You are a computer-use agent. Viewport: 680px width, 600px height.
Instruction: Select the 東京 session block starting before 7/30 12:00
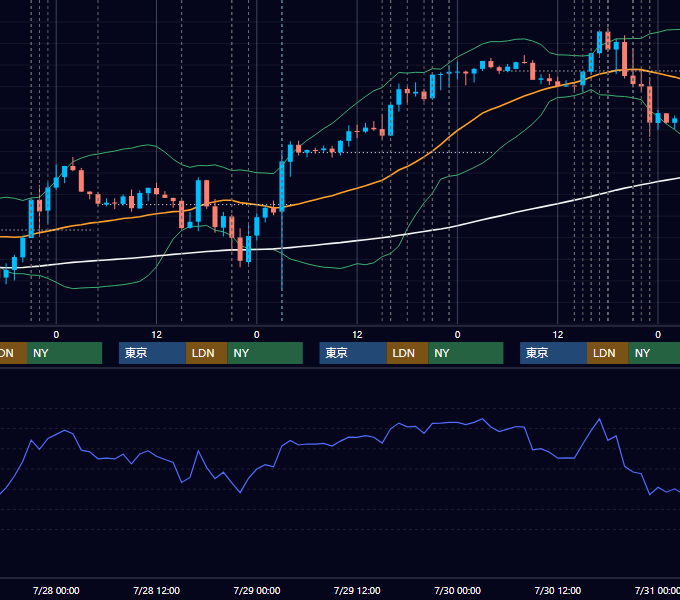(553, 353)
